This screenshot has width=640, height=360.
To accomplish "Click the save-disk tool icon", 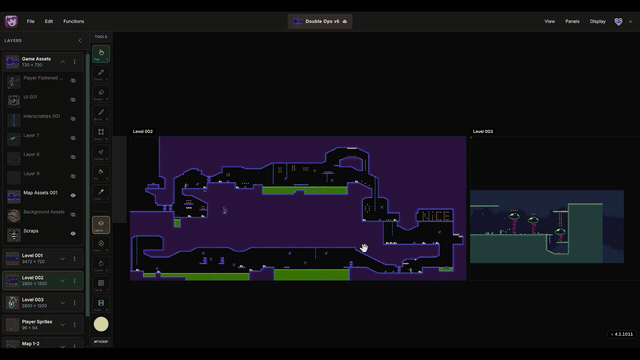I will tap(101, 304).
